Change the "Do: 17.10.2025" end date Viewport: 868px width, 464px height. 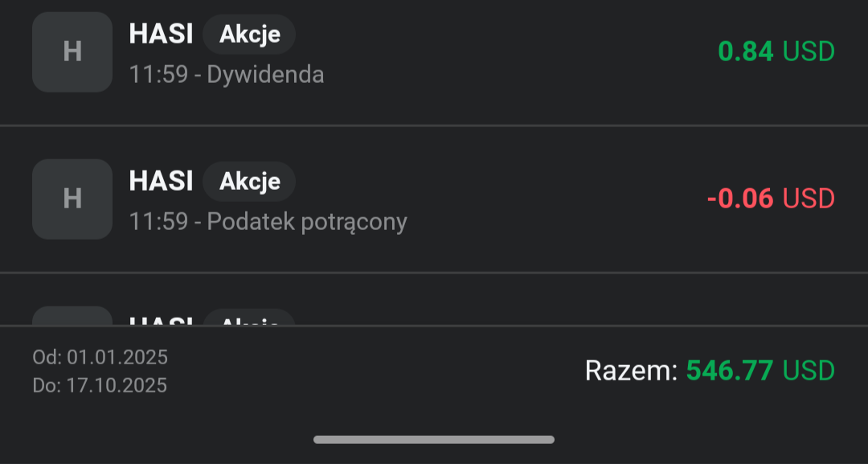tap(100, 386)
